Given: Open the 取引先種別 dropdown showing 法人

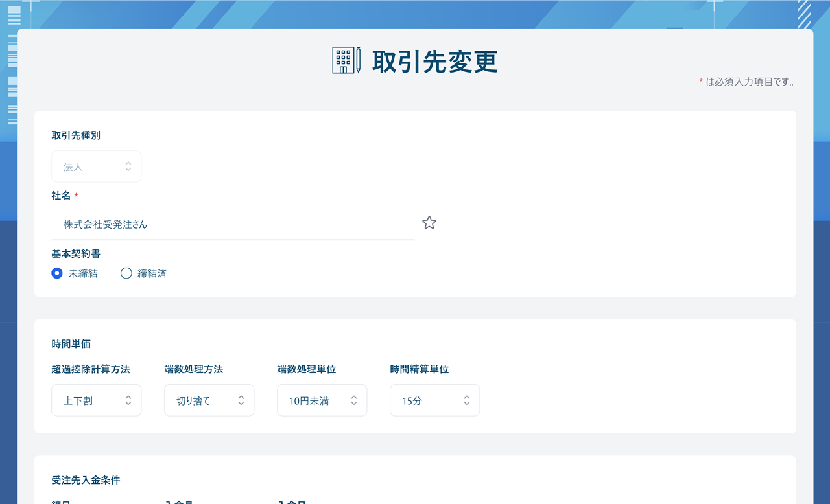Looking at the screenshot, I should pos(97,166).
